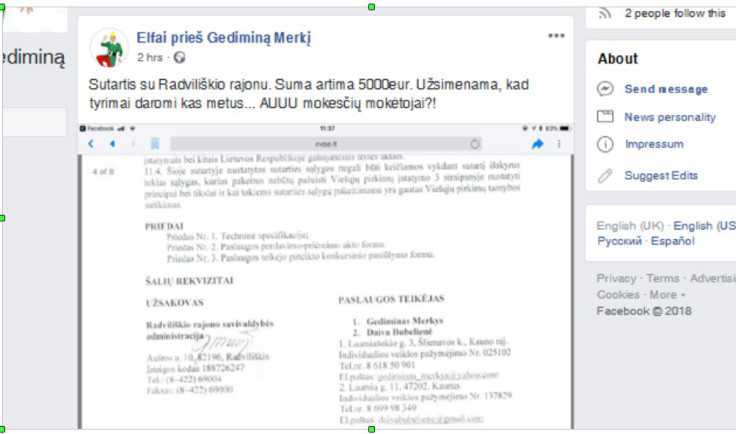Open the Elfai prieš Gediminą Merkį page link
The height and width of the screenshot is (434, 736).
224,38
